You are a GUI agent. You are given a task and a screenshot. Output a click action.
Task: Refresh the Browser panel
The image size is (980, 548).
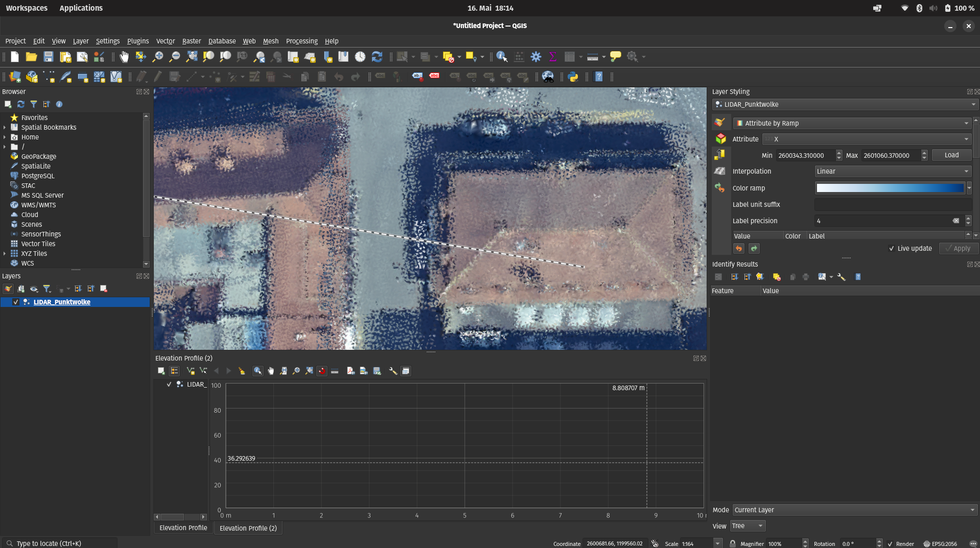click(x=21, y=104)
